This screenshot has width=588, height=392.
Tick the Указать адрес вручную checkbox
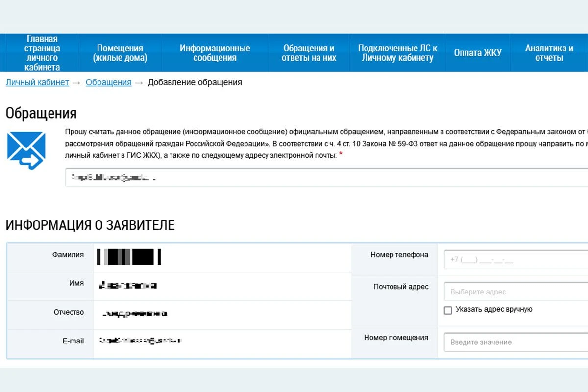point(448,310)
